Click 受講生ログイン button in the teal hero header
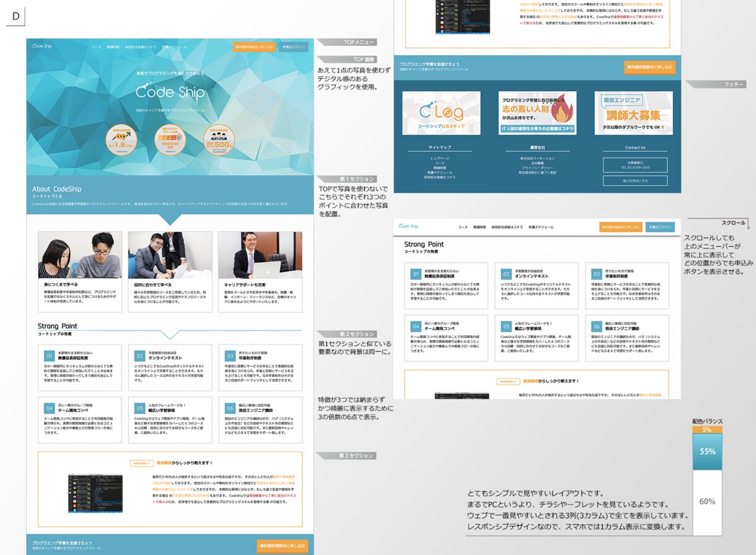Image resolution: width=756 pixels, height=555 pixels. click(x=294, y=47)
